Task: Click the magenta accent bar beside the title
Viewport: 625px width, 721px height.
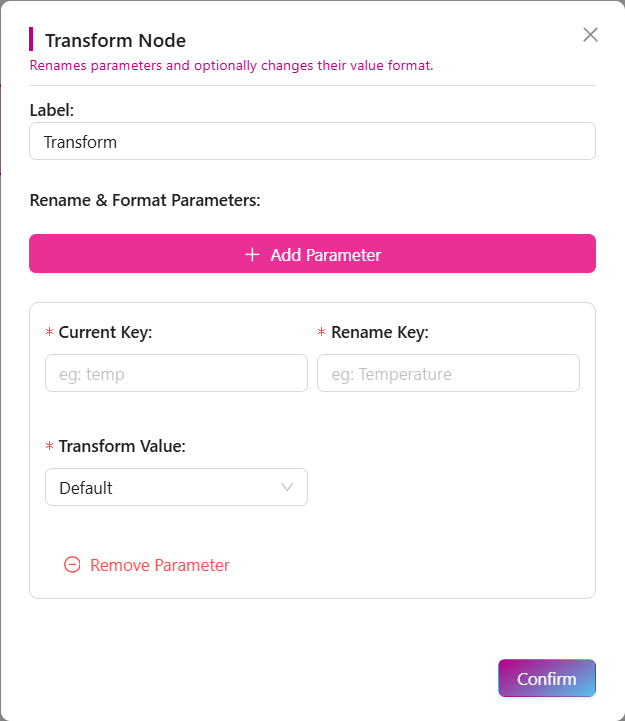Action: (x=31, y=40)
